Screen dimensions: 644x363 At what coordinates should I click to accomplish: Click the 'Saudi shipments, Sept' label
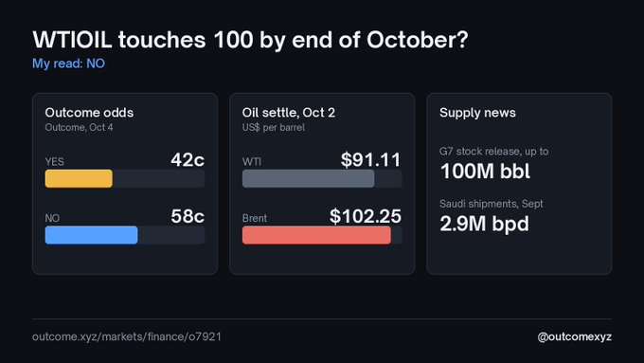point(492,204)
